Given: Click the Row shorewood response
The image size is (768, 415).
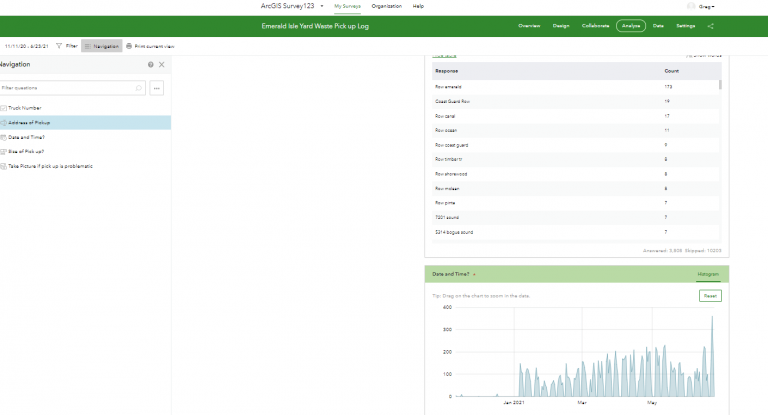Looking at the screenshot, I should [575, 174].
